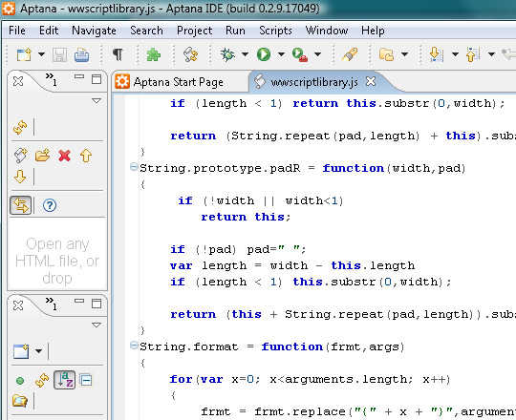516x420 pixels.
Task: Click the collapse all minus icon
Action: pos(86,380)
